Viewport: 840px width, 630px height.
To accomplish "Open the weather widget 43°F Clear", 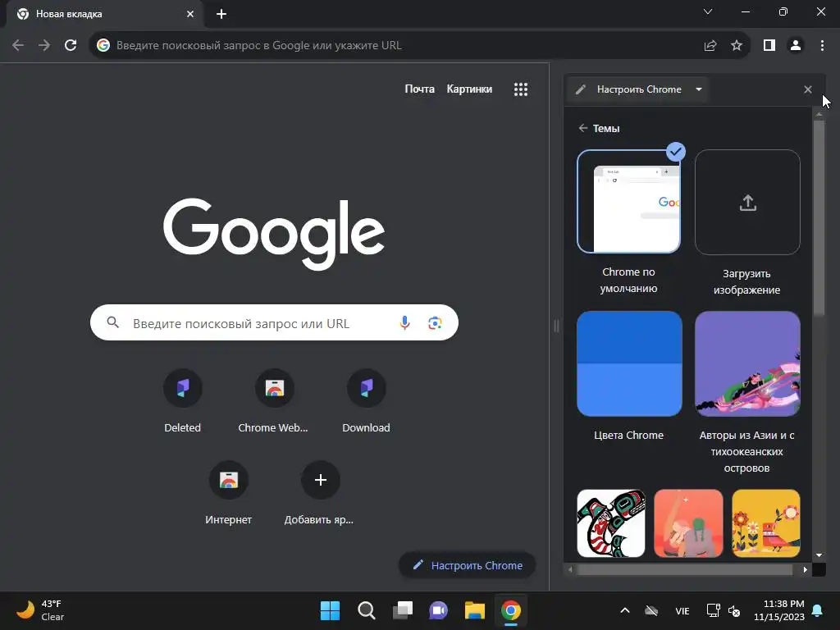I will [x=40, y=610].
